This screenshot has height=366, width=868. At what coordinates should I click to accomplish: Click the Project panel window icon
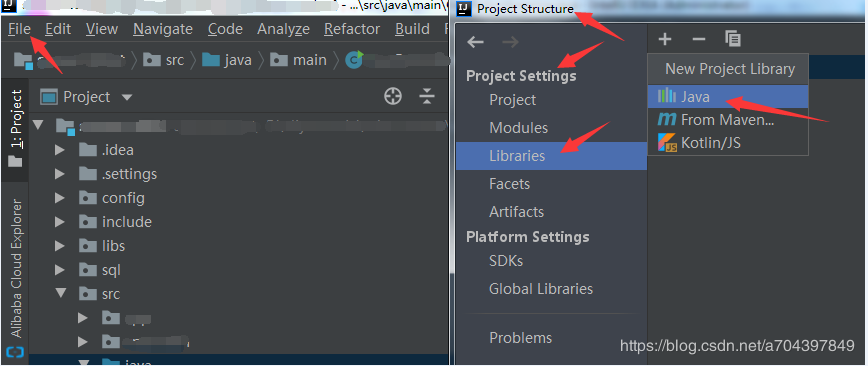(x=50, y=97)
